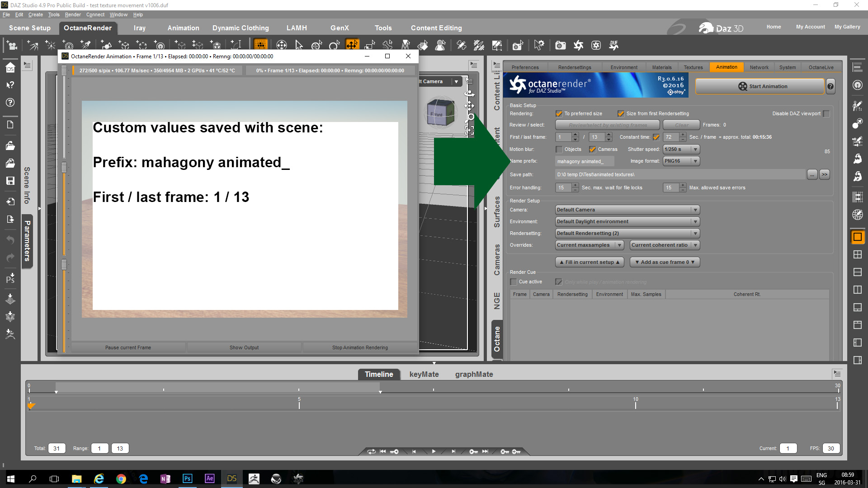Open the Default Camera dropdown
The width and height of the screenshot is (868, 488).
tap(627, 210)
